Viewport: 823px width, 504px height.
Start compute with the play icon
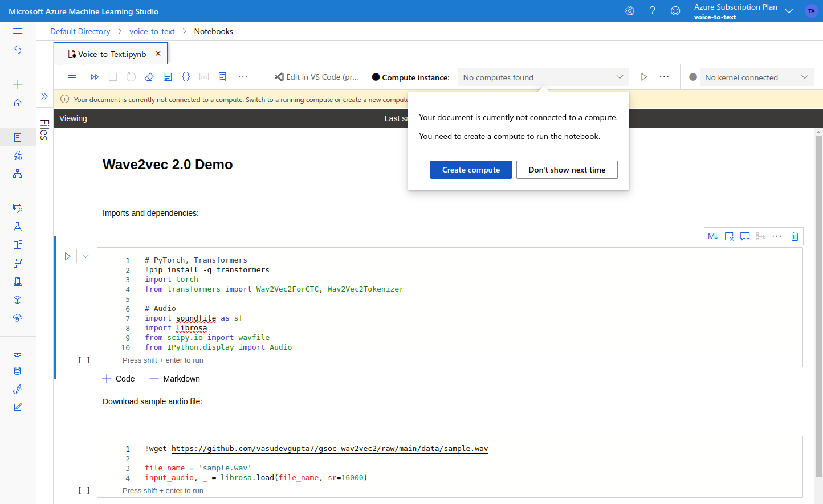tap(644, 77)
